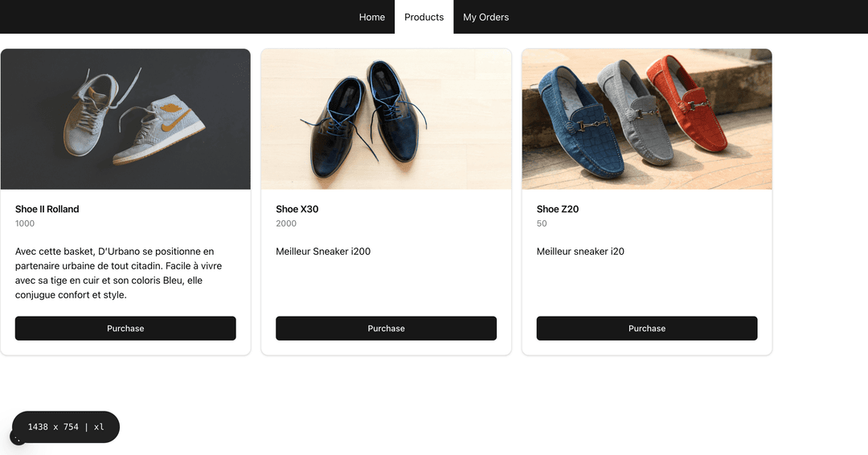Click the colorful loafers product image
The height and width of the screenshot is (455, 868).
pos(646,119)
